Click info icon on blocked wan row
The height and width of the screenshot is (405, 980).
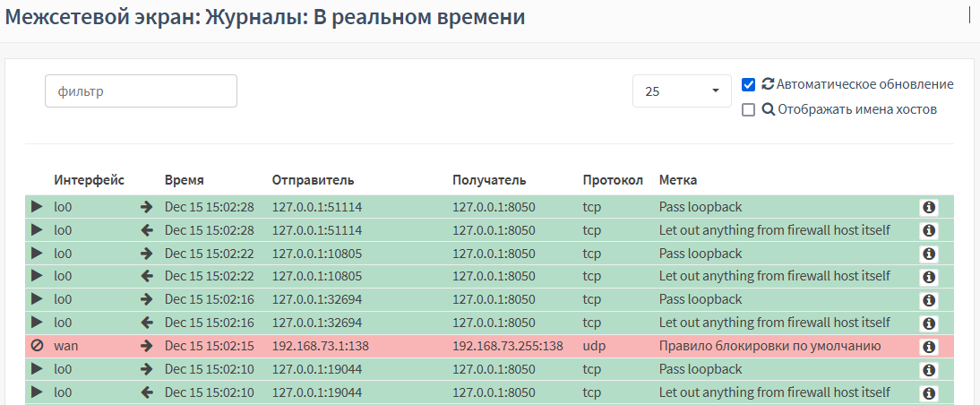pos(929,347)
